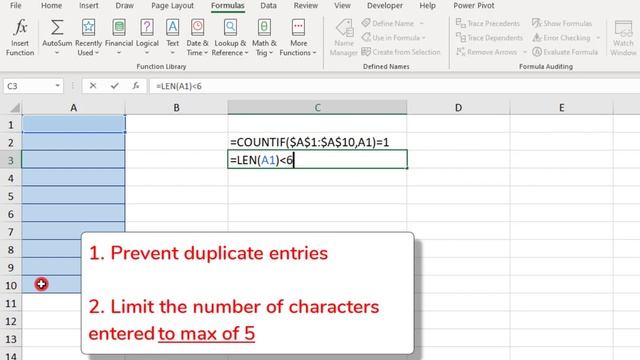Click cell C2 with the COUNTIF formula
Screen dimensions: 640x360
coord(317,142)
